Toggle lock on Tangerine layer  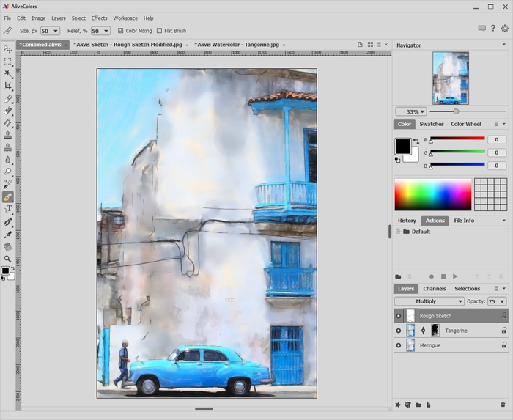[504, 331]
